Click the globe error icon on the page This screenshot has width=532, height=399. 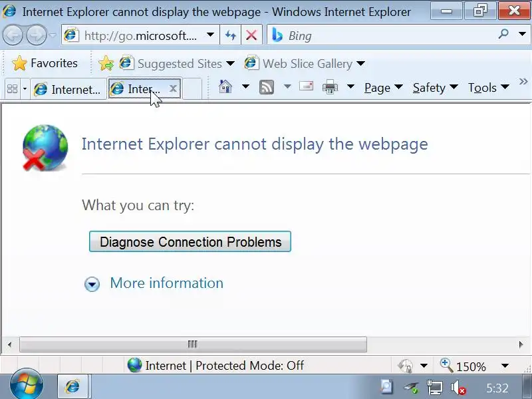coord(45,148)
